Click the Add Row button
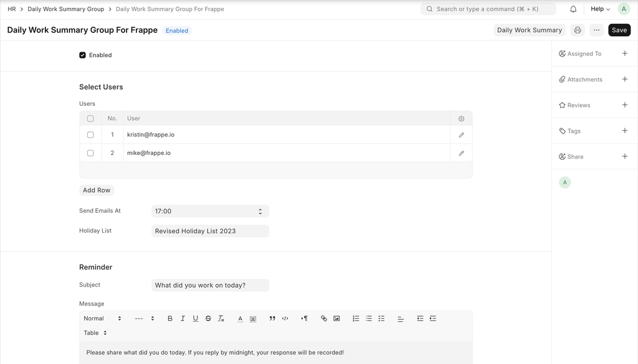Image resolution: width=638 pixels, height=364 pixels. tap(97, 190)
